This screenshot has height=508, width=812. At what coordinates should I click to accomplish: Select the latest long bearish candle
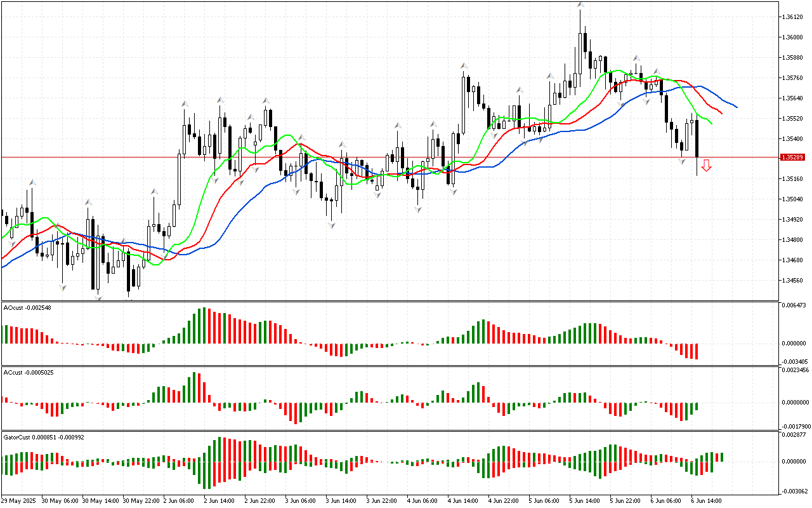(697, 138)
